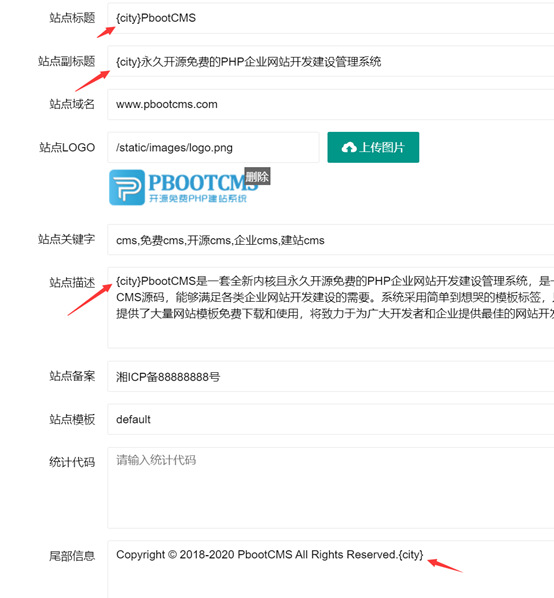The height and width of the screenshot is (598, 554).
Task: Click inside the 站点描述 description textarea
Action: [331, 307]
